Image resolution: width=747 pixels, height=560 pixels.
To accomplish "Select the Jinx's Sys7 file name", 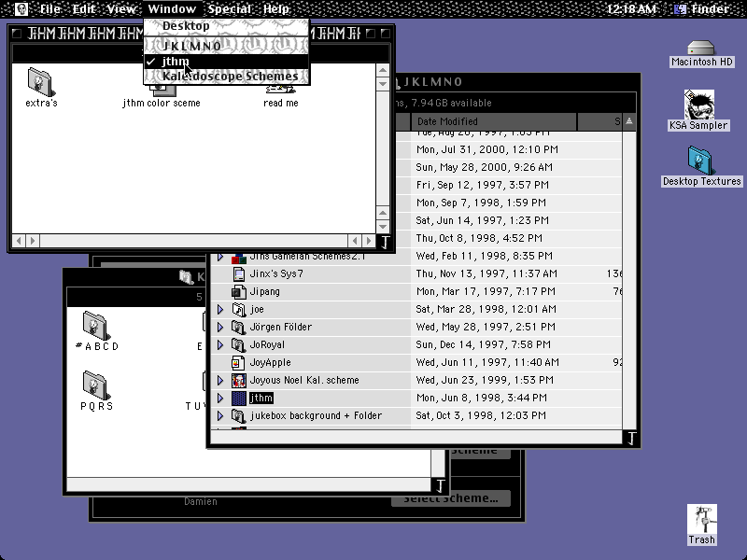I will coord(276,273).
